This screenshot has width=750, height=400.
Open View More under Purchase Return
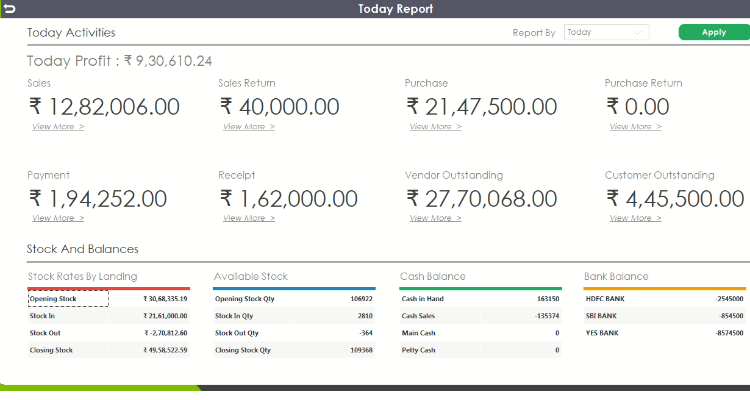coord(635,127)
